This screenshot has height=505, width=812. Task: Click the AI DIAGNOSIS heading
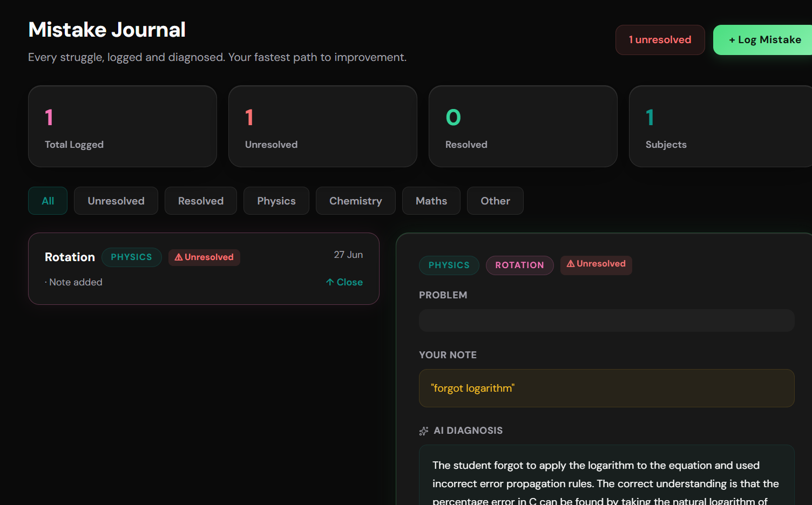click(x=468, y=431)
